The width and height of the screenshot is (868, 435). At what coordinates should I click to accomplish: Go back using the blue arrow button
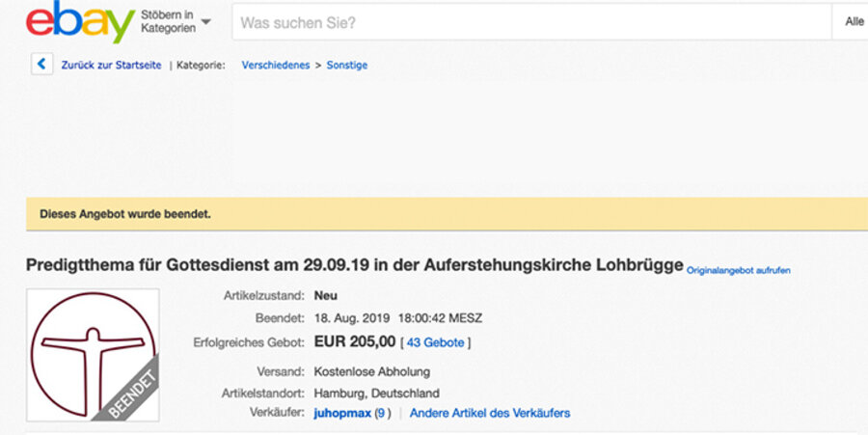(x=42, y=65)
